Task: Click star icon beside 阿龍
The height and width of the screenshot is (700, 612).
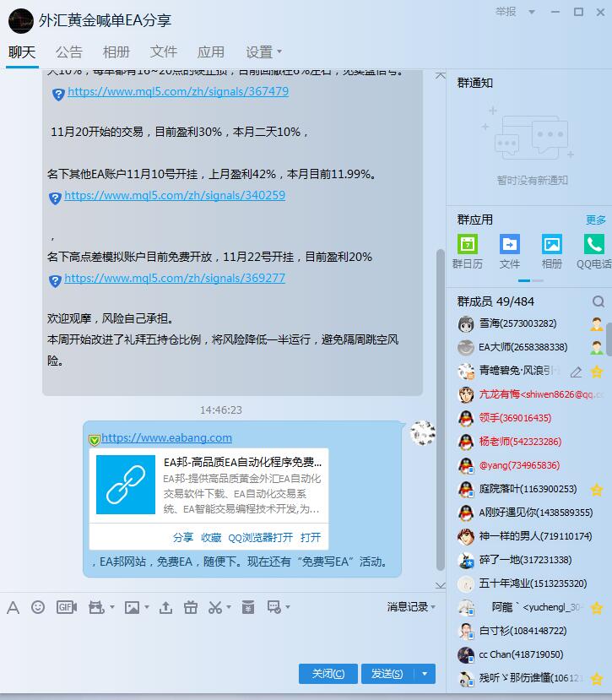Action: [x=597, y=608]
